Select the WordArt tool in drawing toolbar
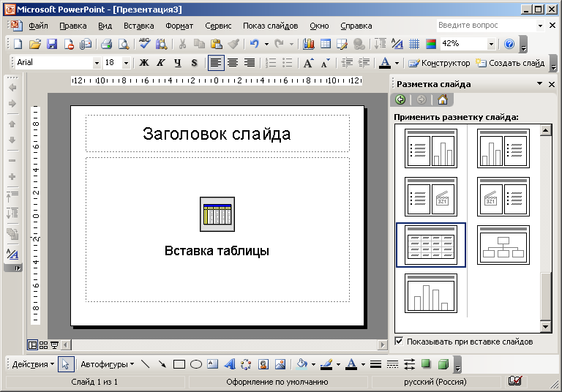Viewport: 562px width, 392px height. [x=229, y=364]
